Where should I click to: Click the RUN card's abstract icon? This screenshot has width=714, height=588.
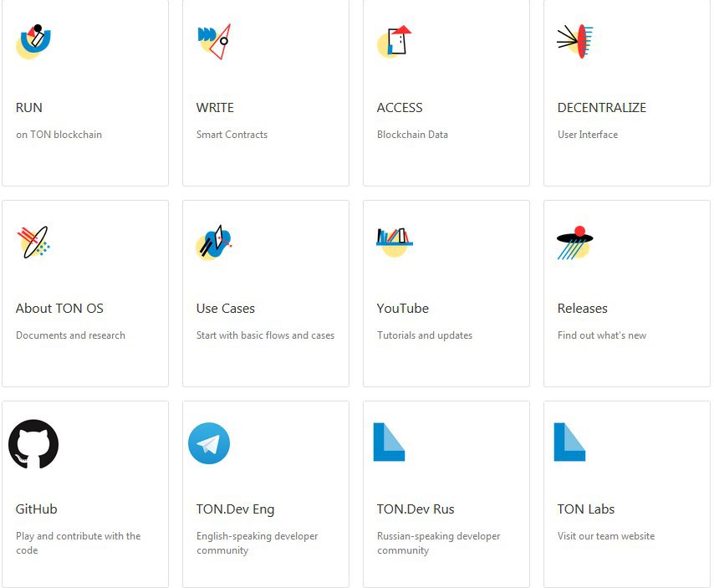33,42
